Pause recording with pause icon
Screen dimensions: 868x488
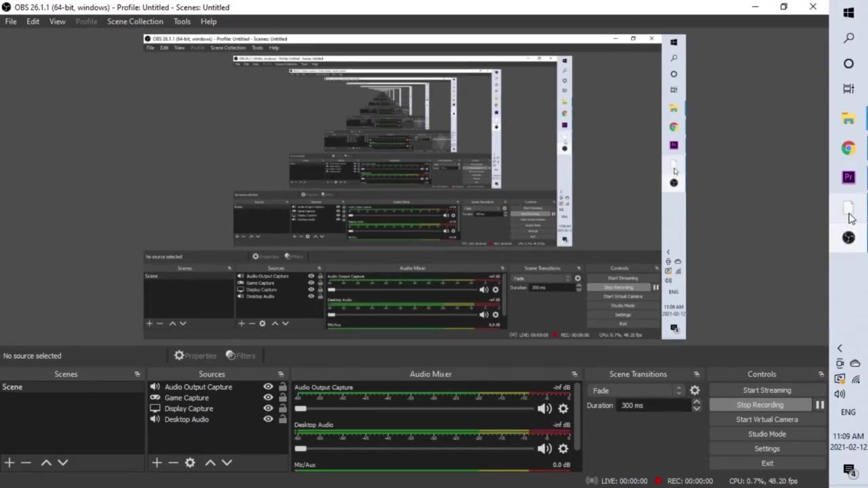coord(820,405)
